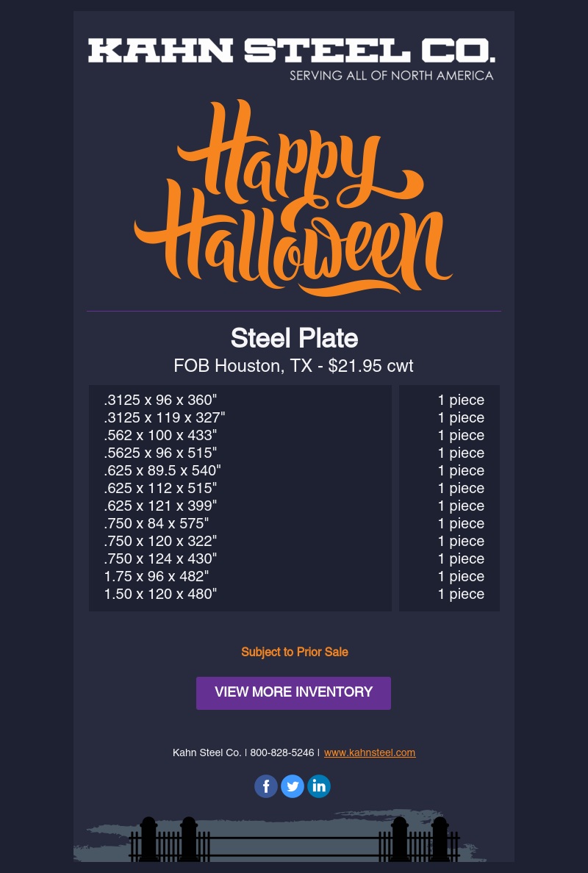Click the Kahn Steel Co. logo
588x873 pixels.
point(293,51)
